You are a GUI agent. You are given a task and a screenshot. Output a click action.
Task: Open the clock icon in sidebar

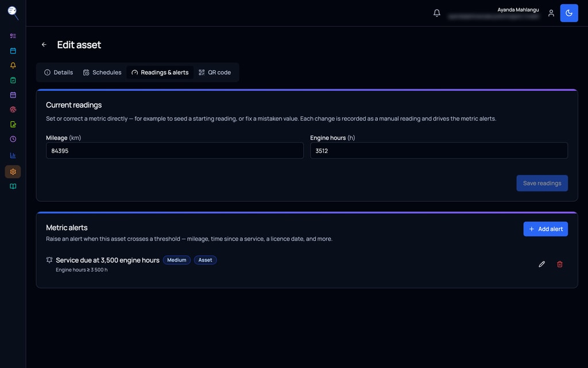(x=13, y=139)
